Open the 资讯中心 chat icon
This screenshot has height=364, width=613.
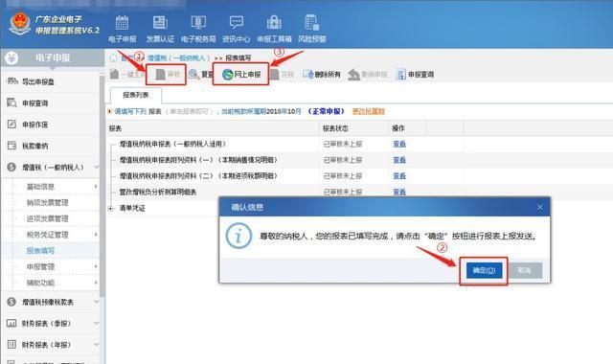coord(237,28)
